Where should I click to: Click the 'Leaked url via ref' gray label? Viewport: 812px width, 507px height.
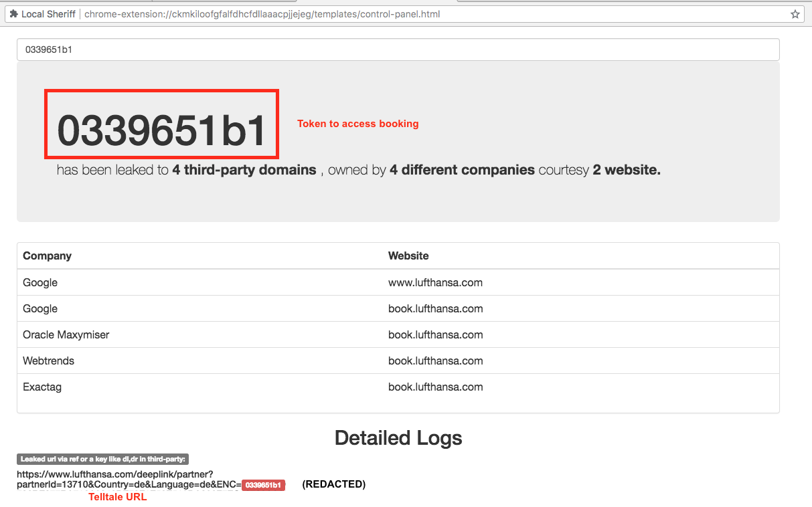point(103,459)
